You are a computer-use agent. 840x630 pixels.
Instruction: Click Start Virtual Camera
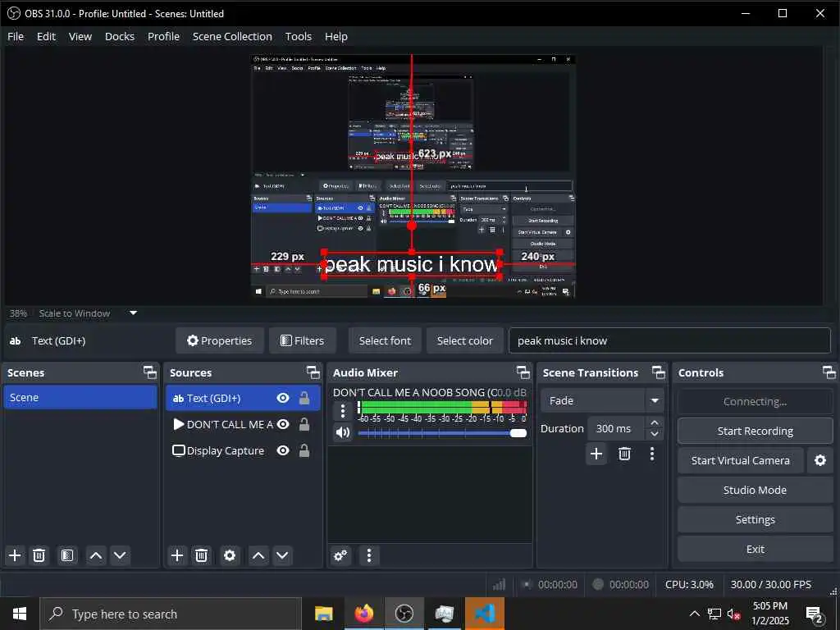pos(741,460)
